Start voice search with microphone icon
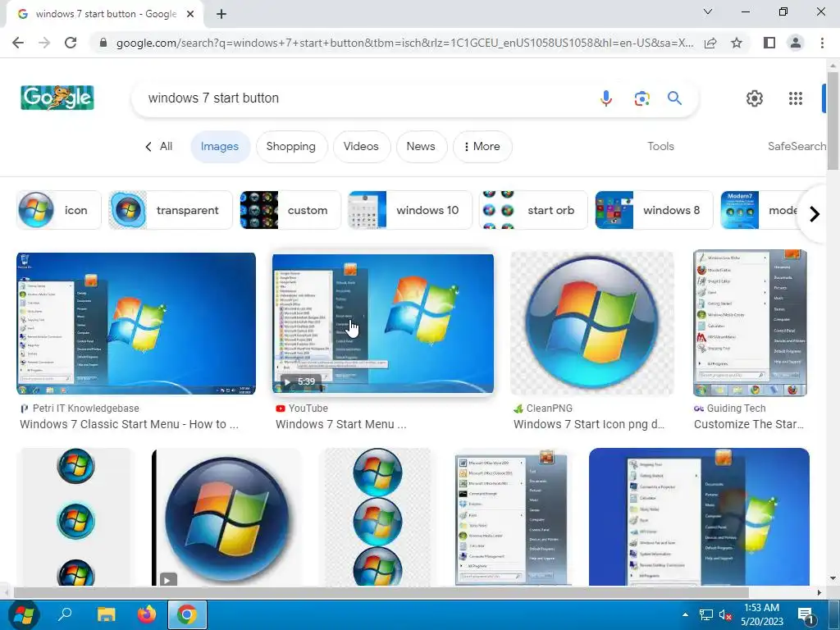This screenshot has width=840, height=630. 606,98
